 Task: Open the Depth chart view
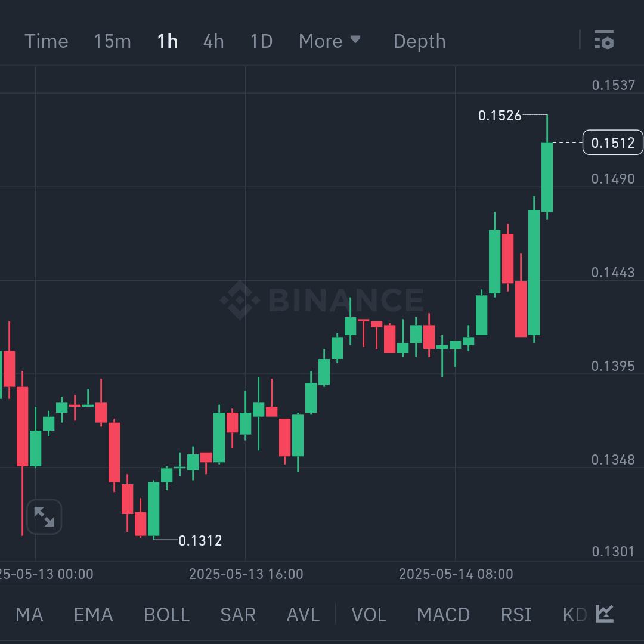pos(419,41)
